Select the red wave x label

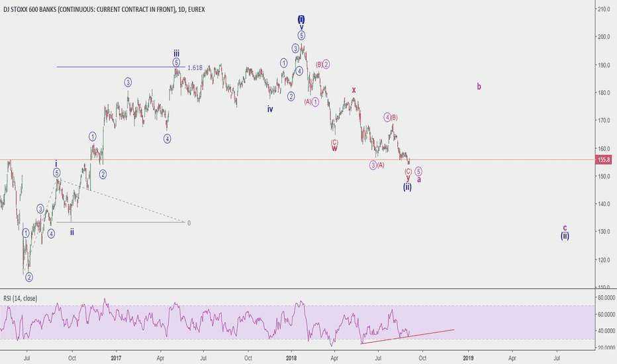click(x=354, y=90)
